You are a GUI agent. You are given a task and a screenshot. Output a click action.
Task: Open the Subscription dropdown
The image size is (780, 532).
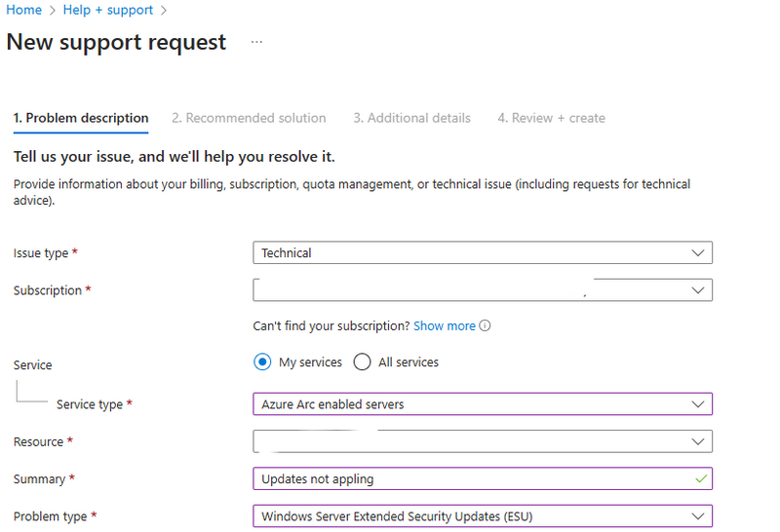click(482, 290)
